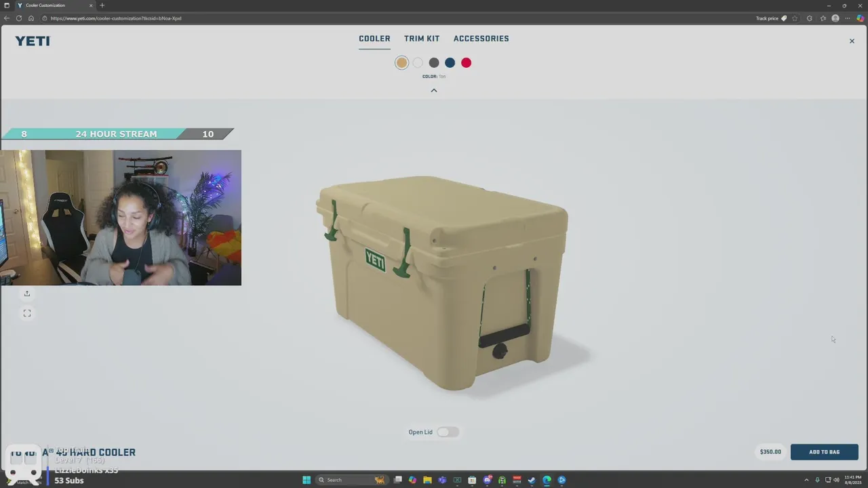Click the yeti.com address bar URL

pyautogui.click(x=116, y=18)
